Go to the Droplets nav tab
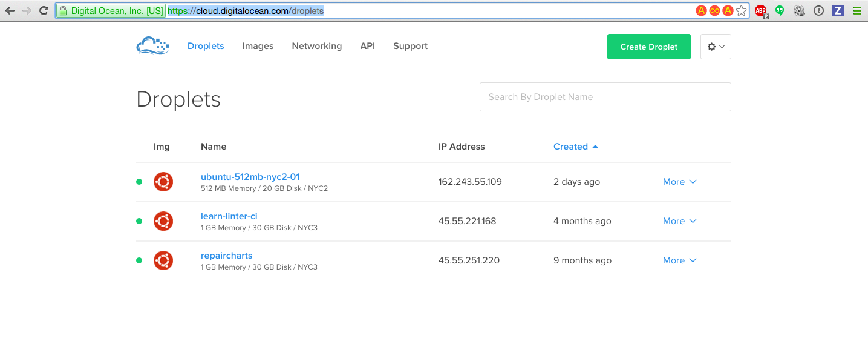Image resolution: width=868 pixels, height=338 pixels. click(x=206, y=46)
